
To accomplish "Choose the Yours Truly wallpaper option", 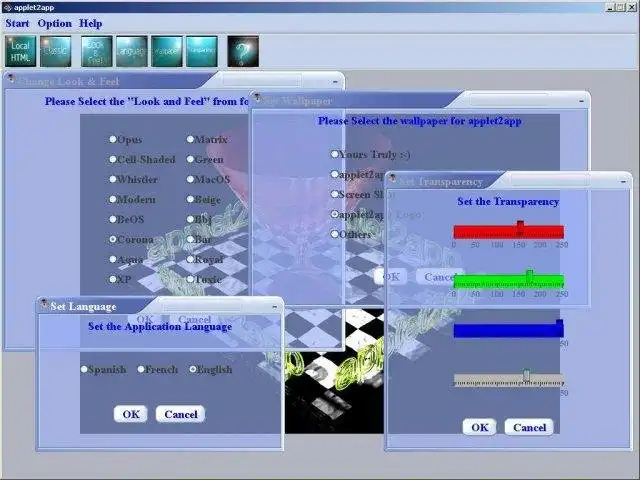I will tap(370, 155).
